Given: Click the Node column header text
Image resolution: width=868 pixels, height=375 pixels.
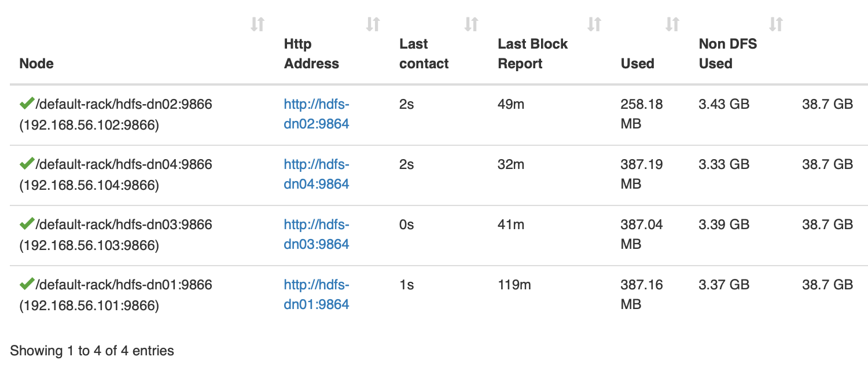Looking at the screenshot, I should (x=36, y=64).
